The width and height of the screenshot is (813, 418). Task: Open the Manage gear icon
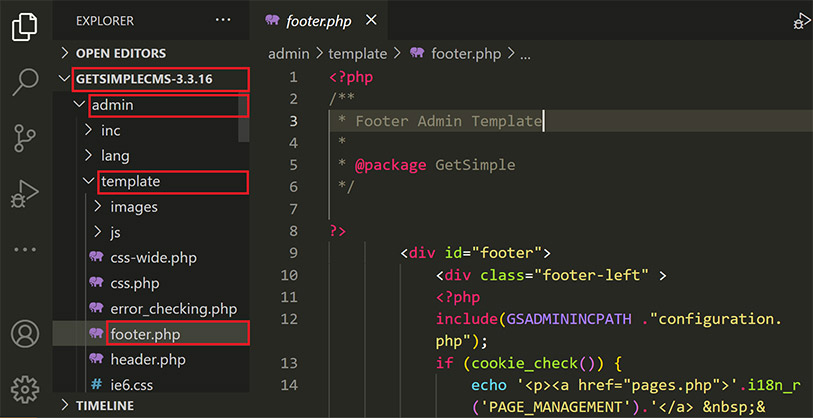tap(25, 389)
